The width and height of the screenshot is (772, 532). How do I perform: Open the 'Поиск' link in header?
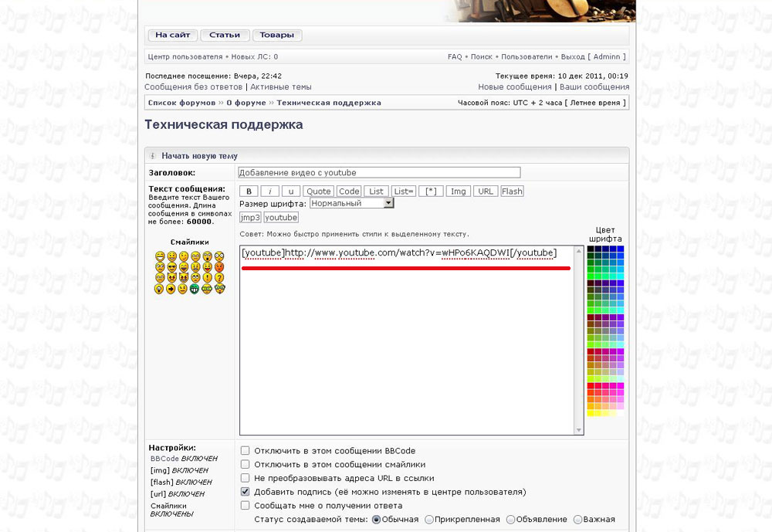(481, 57)
